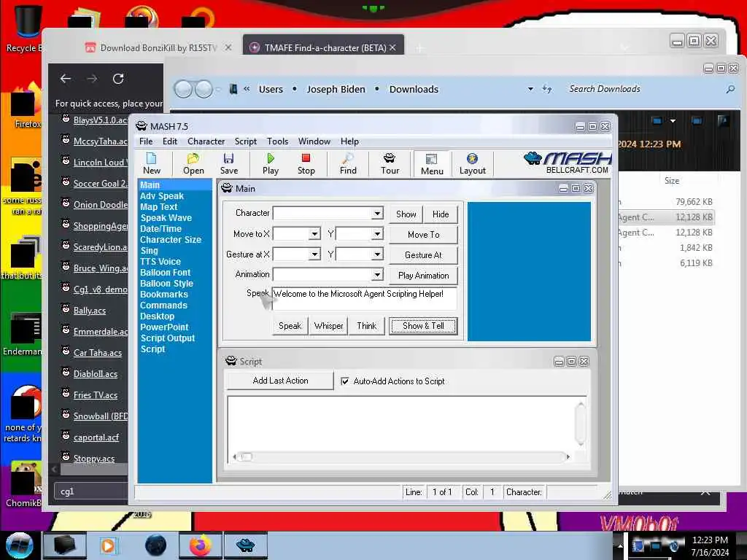Toggle the Menu toolbar button
747x560 pixels.
click(x=432, y=164)
